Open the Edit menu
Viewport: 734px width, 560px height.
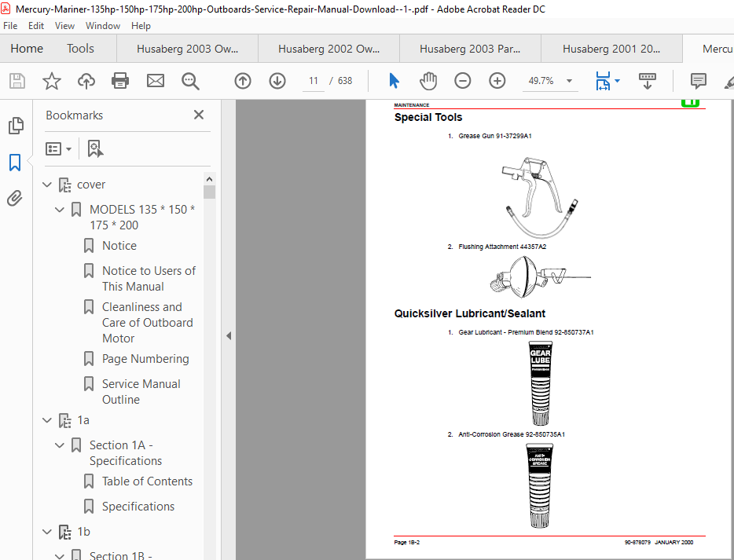[x=36, y=26]
